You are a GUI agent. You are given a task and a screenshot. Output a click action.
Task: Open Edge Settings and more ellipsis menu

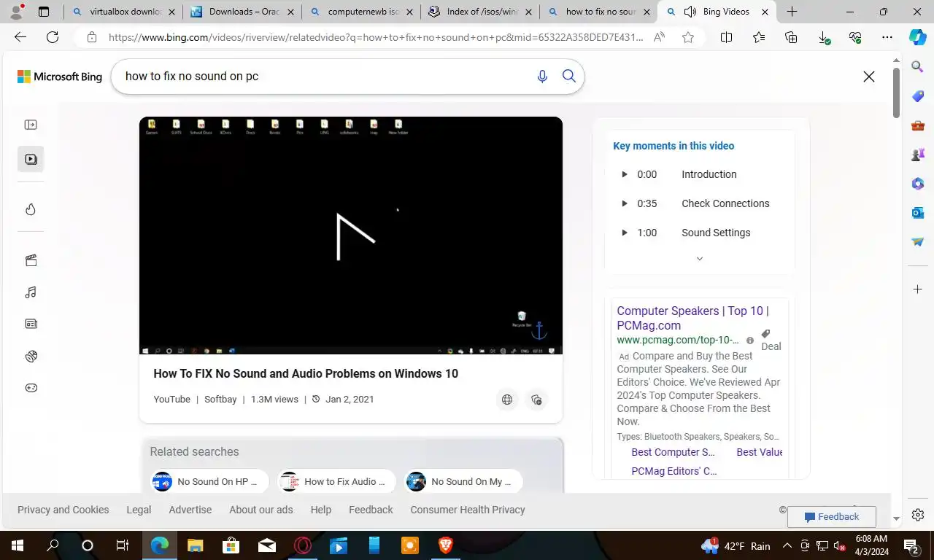(x=887, y=37)
